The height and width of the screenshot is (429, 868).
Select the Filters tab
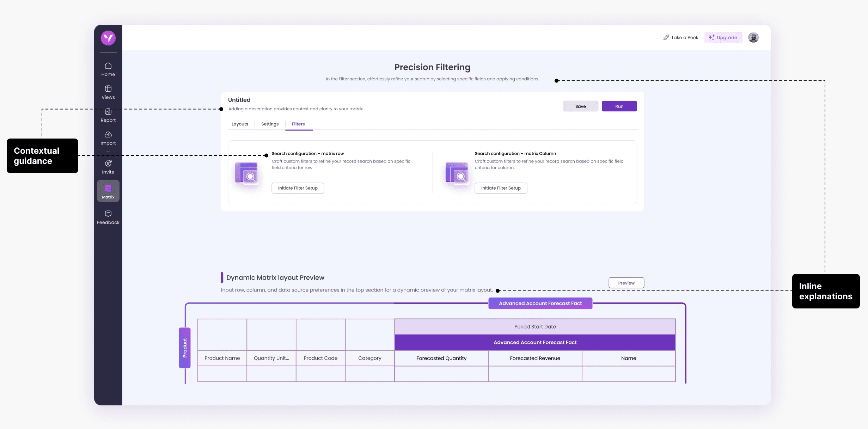tap(298, 124)
